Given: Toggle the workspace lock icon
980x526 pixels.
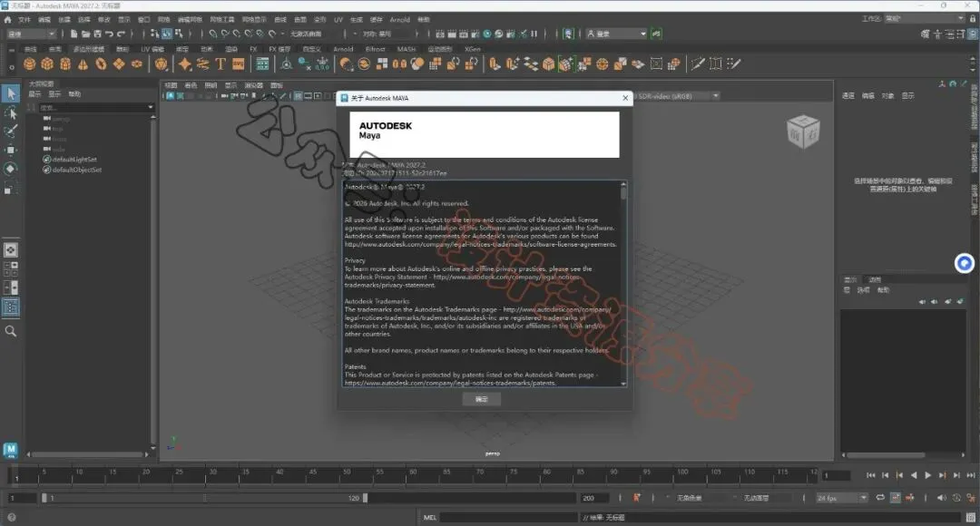Looking at the screenshot, I should click(973, 19).
